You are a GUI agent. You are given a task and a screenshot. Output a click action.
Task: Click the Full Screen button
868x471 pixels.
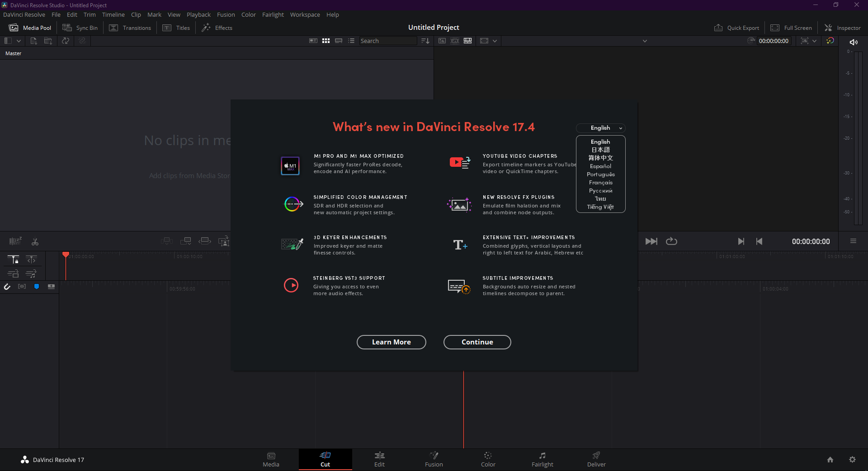791,28
